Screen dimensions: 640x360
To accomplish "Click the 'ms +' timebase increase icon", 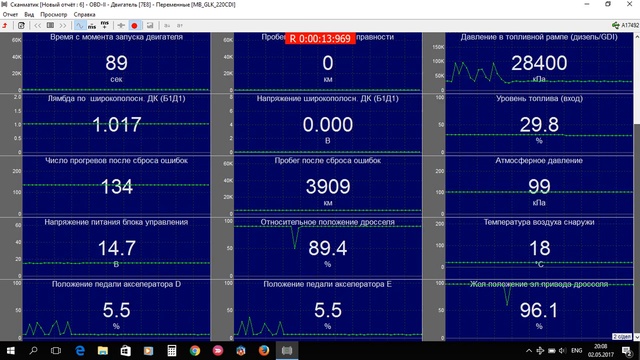I will click(x=104, y=25).
